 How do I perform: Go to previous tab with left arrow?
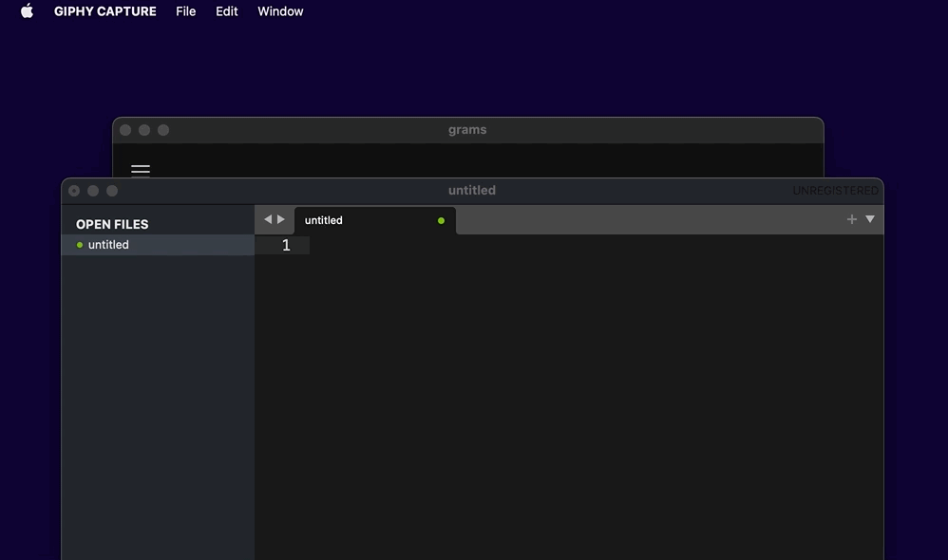(268, 219)
